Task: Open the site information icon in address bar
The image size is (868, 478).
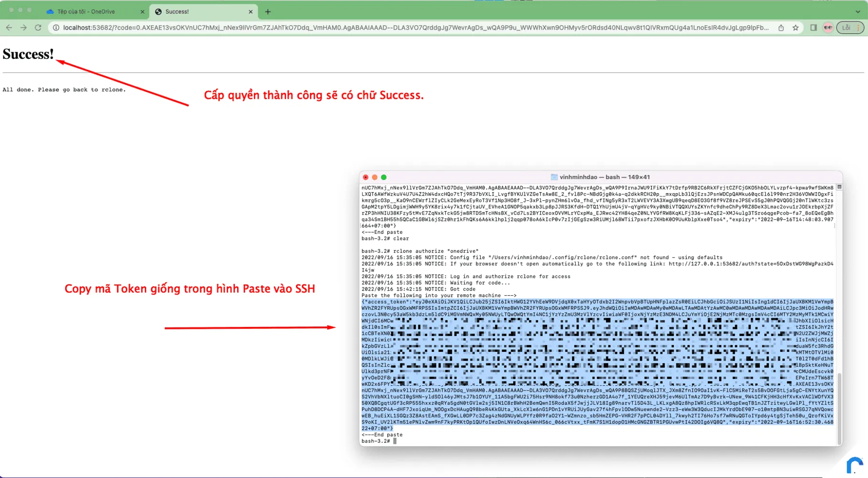Action: (x=56, y=28)
